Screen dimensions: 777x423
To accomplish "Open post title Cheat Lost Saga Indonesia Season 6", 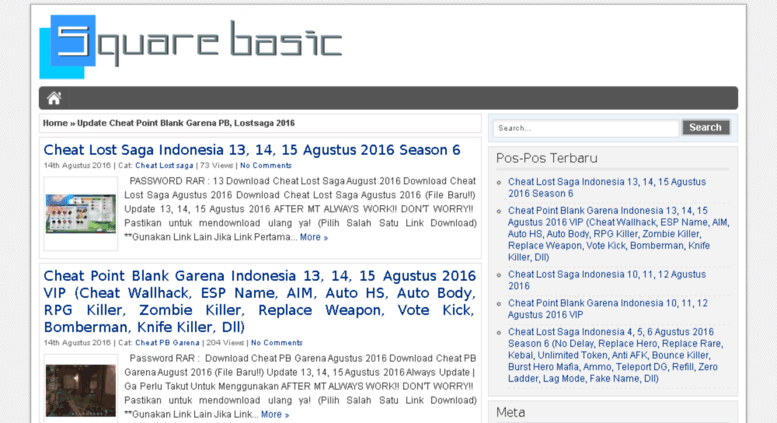I will [x=252, y=150].
